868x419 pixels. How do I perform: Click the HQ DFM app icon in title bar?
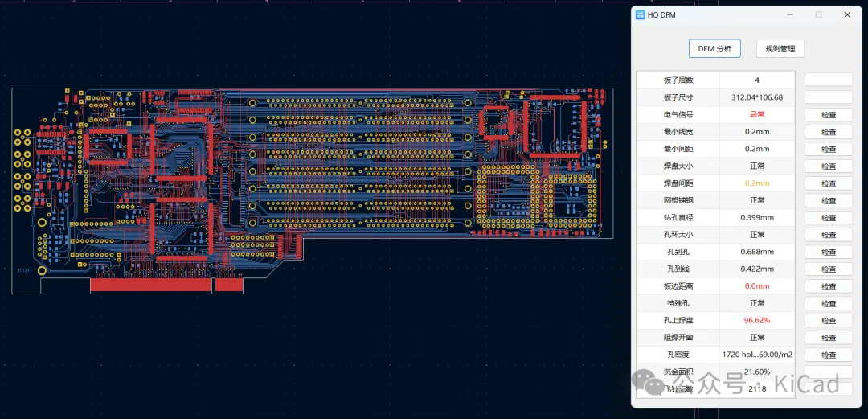pyautogui.click(x=640, y=14)
